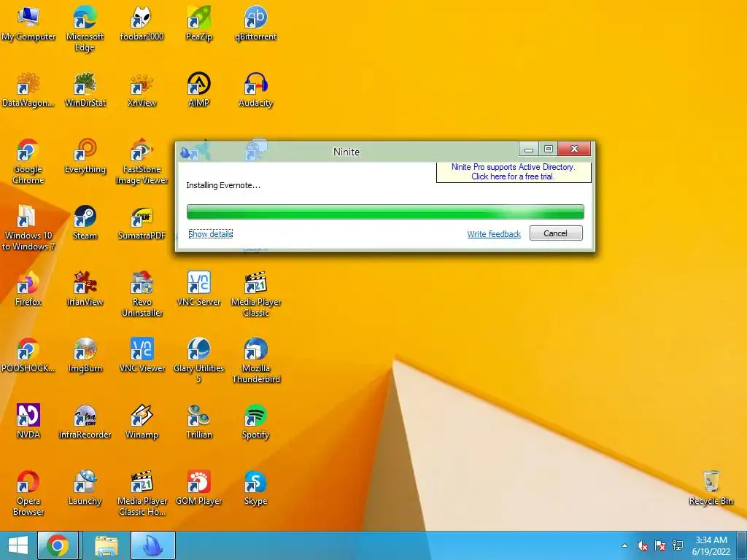The image size is (747, 560).
Task: Click the Ninite Pro free trial banner
Action: pos(514,172)
